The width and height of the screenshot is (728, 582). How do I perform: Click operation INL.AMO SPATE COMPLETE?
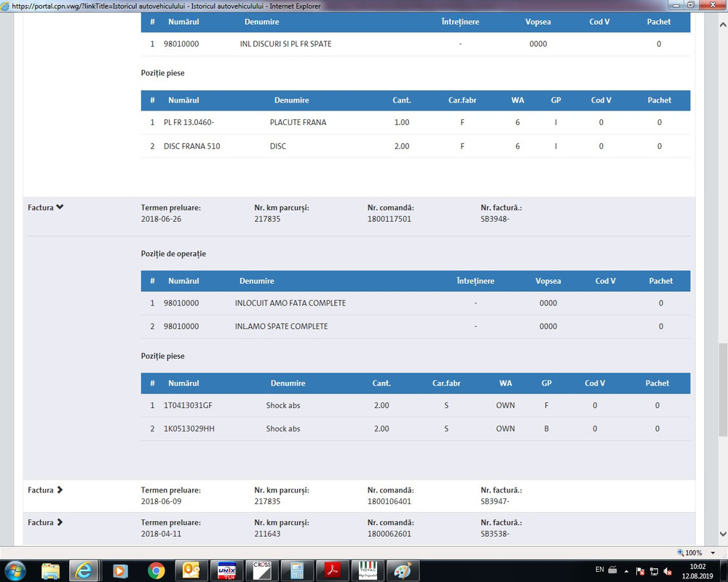(281, 326)
